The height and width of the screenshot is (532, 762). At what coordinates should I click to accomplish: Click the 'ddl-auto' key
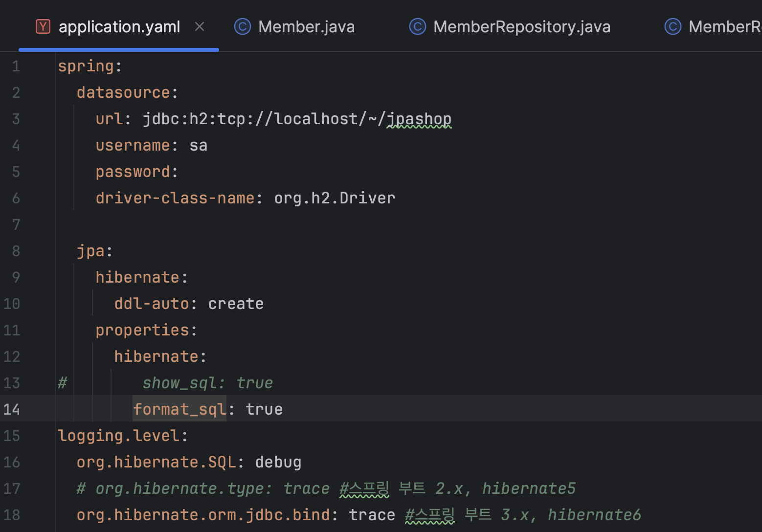pyautogui.click(x=152, y=304)
